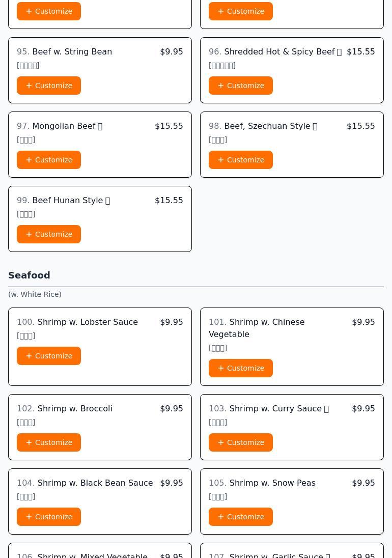Click the plus icon for Shrimp w. Black Bean Sauce
This screenshot has height=558, width=392.
[29, 517]
